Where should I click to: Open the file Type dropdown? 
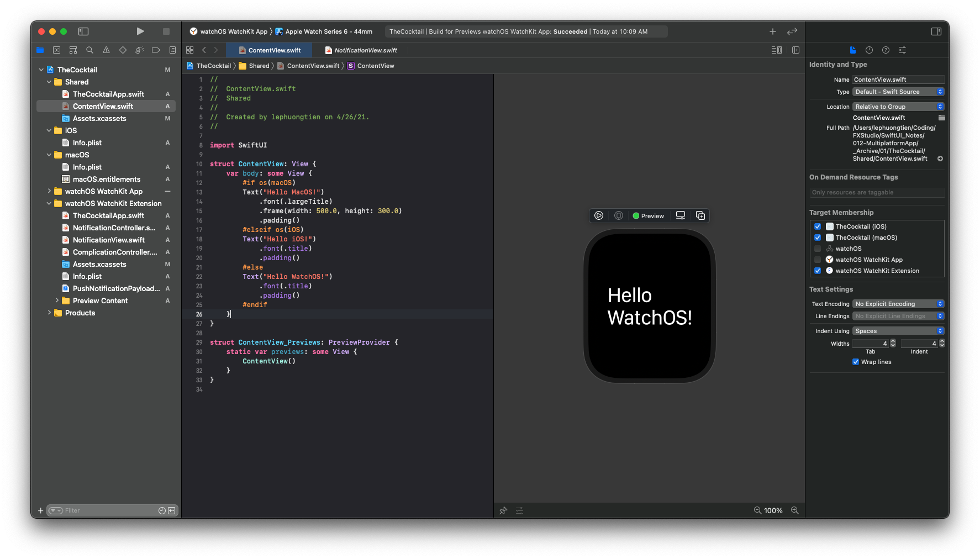click(898, 92)
